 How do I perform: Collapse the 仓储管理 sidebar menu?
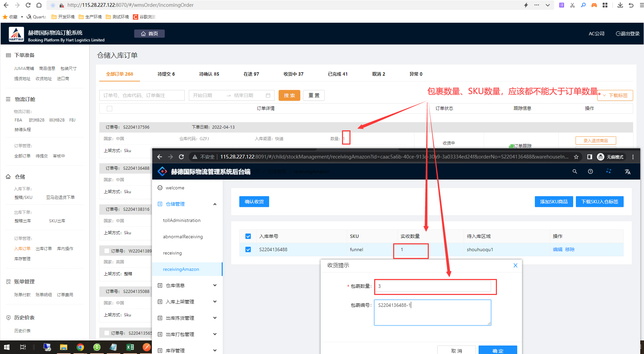point(215,204)
